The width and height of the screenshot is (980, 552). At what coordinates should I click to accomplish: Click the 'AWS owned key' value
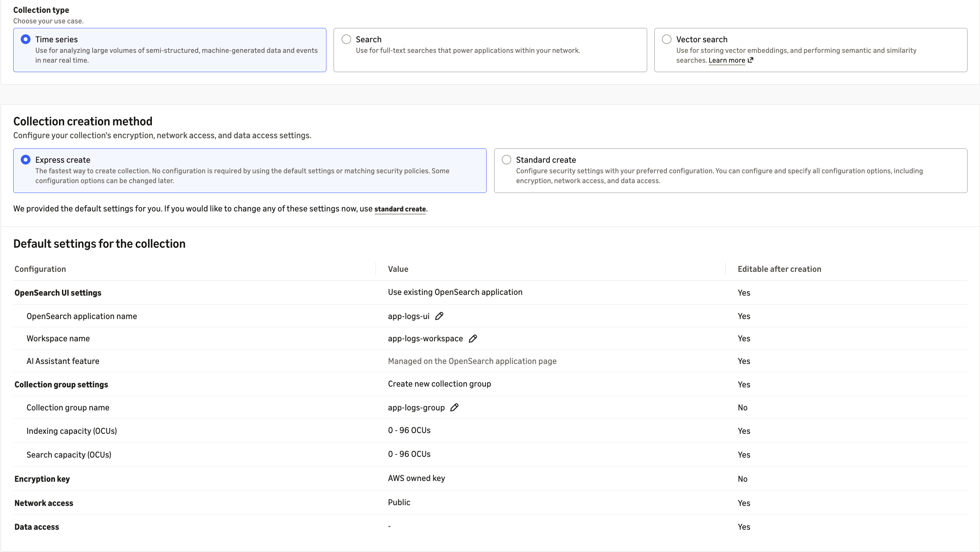tap(416, 478)
